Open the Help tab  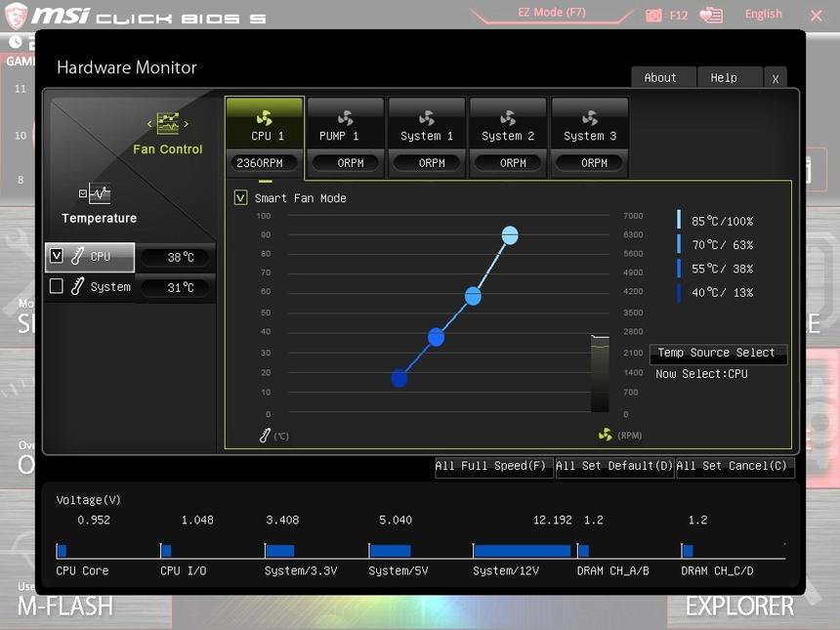[730, 78]
